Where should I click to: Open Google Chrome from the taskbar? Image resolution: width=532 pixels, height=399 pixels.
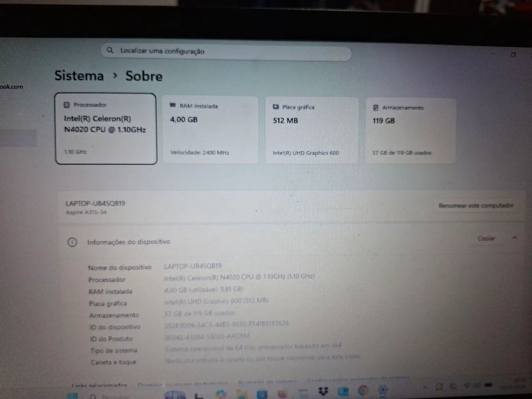pyautogui.click(x=363, y=391)
